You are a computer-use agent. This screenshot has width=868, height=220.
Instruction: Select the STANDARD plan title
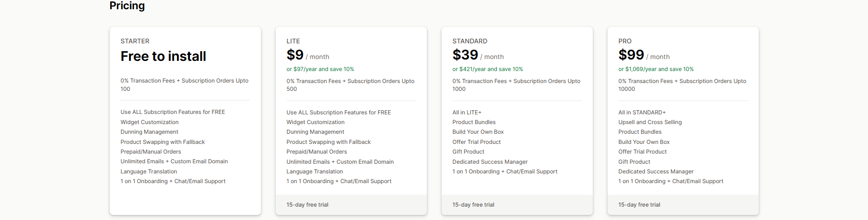click(470, 41)
